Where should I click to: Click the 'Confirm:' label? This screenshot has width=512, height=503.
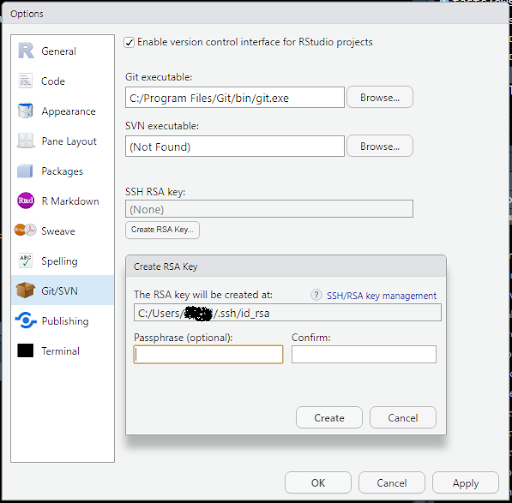311,337
